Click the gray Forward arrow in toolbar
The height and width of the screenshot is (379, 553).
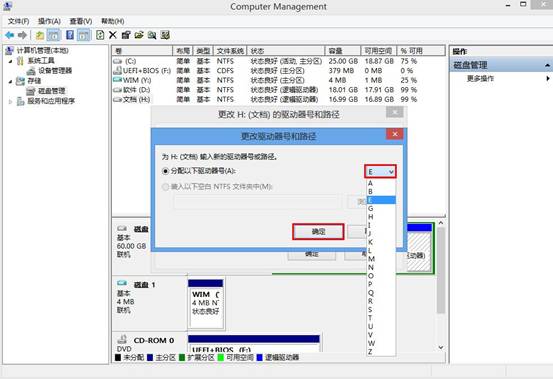22,35
